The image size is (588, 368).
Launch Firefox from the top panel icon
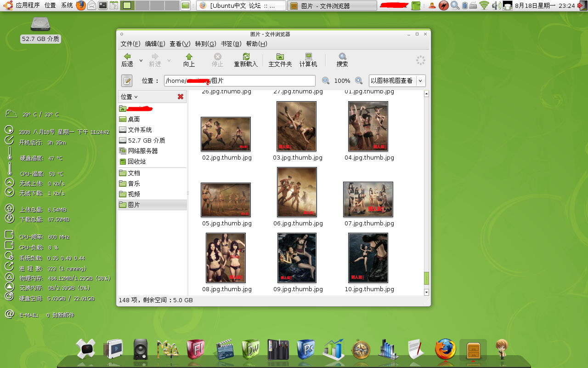tap(81, 6)
